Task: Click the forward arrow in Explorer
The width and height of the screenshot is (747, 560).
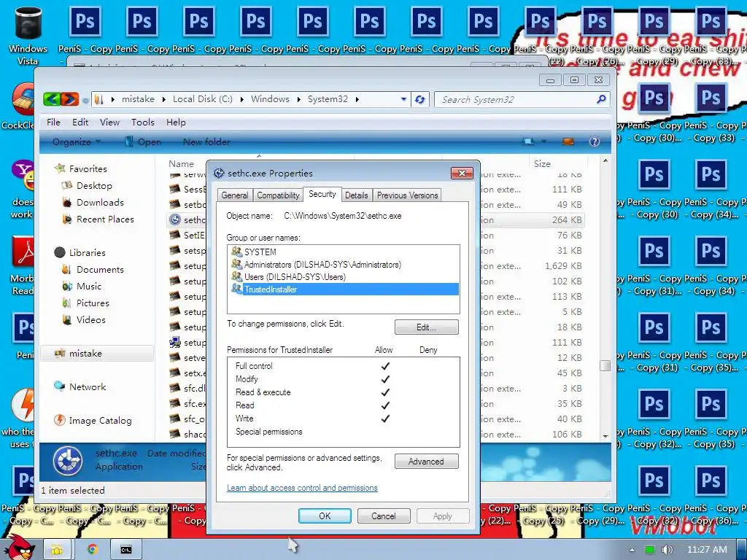Action: (69, 99)
